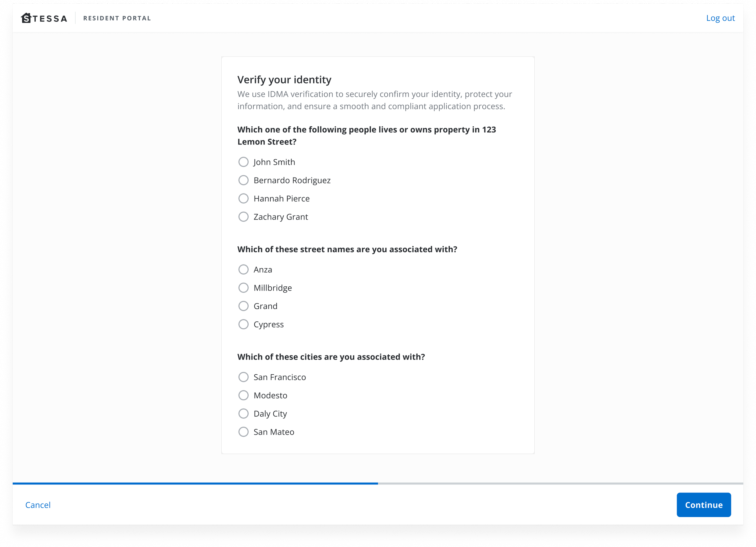This screenshot has height=547, width=756.
Task: Click the Continue button
Action: [704, 505]
